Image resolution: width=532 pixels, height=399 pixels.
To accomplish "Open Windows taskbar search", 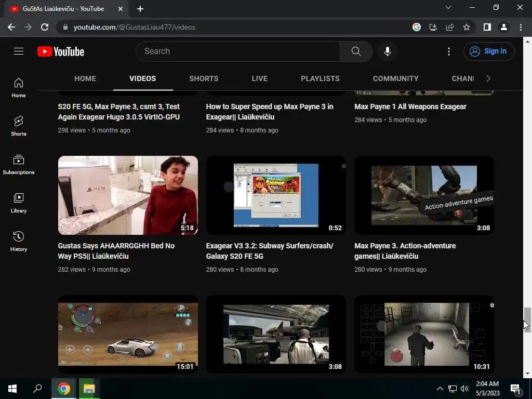I will [x=37, y=389].
